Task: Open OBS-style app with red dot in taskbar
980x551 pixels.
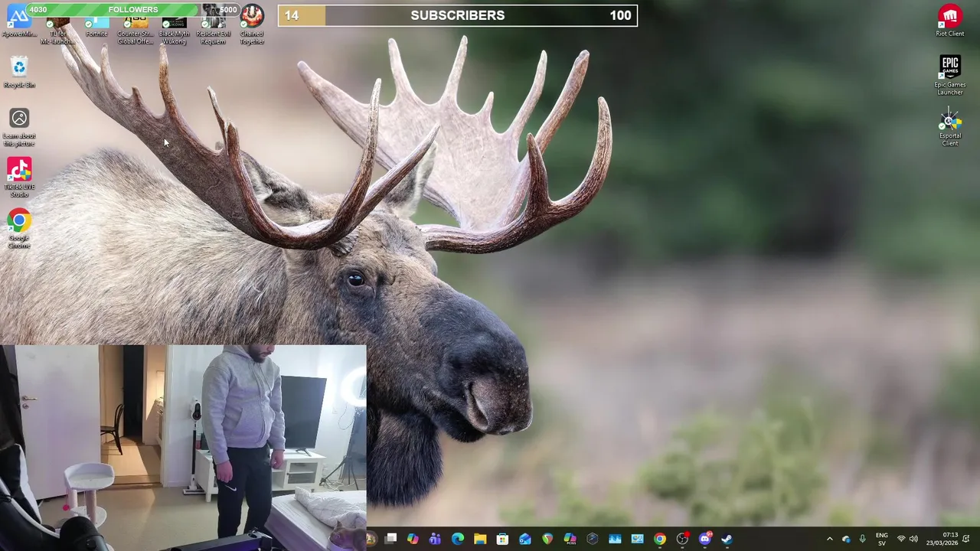Action: [682, 540]
